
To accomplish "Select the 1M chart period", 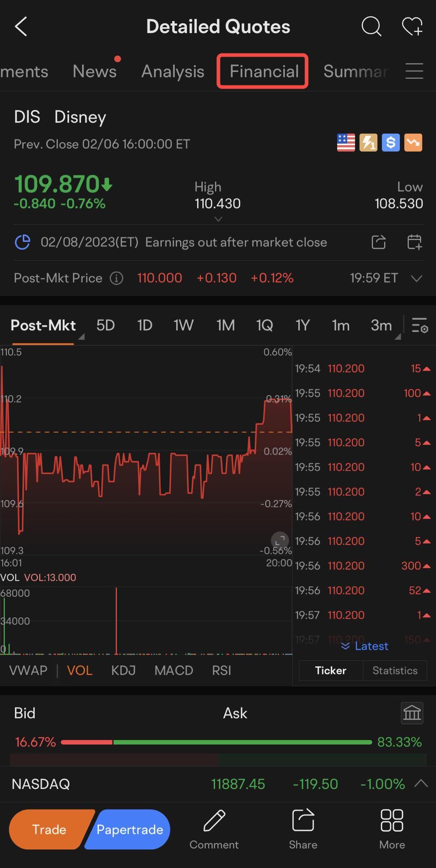I will (225, 325).
